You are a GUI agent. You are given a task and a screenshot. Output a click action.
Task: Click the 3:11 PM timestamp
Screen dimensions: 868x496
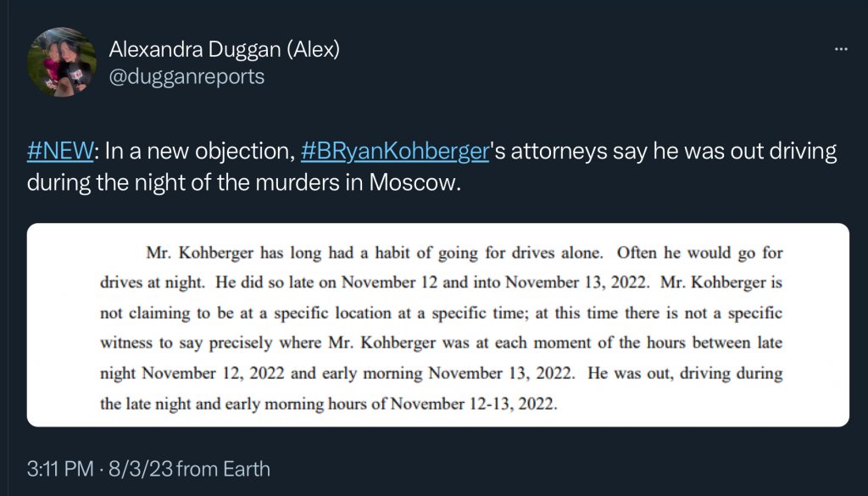58,468
